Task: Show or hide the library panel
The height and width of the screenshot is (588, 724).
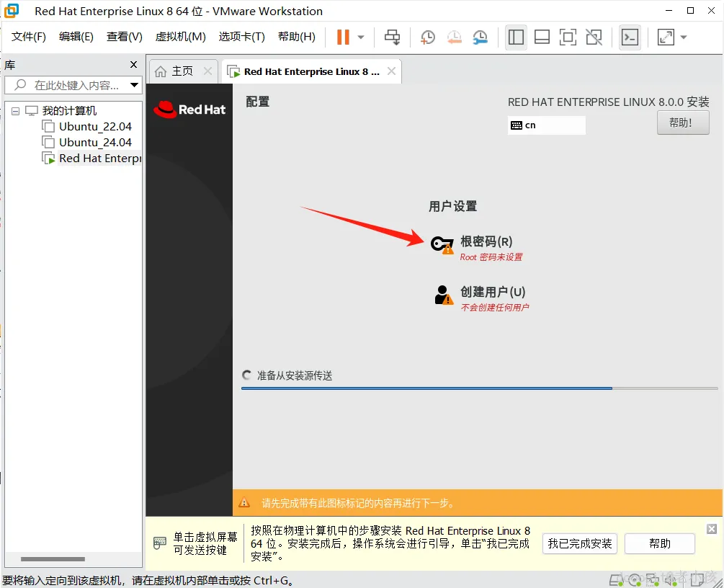Action: point(516,37)
